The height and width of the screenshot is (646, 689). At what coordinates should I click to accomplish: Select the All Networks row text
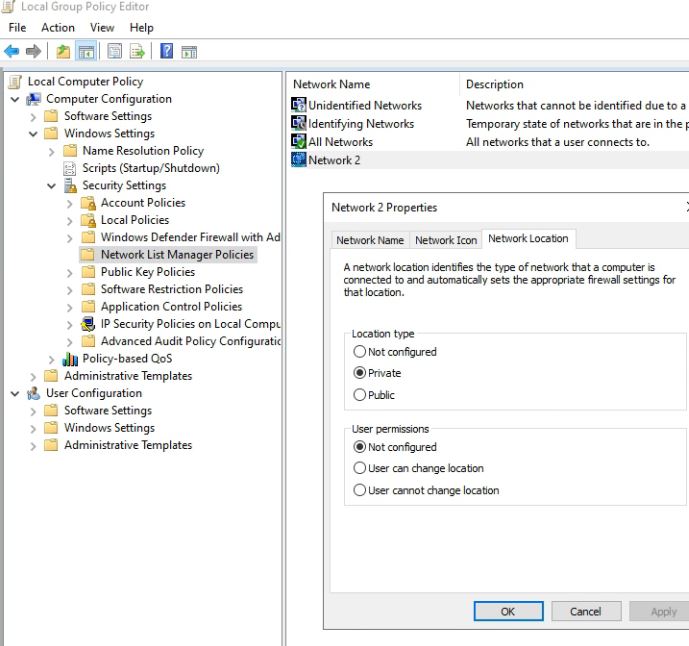pos(341,142)
